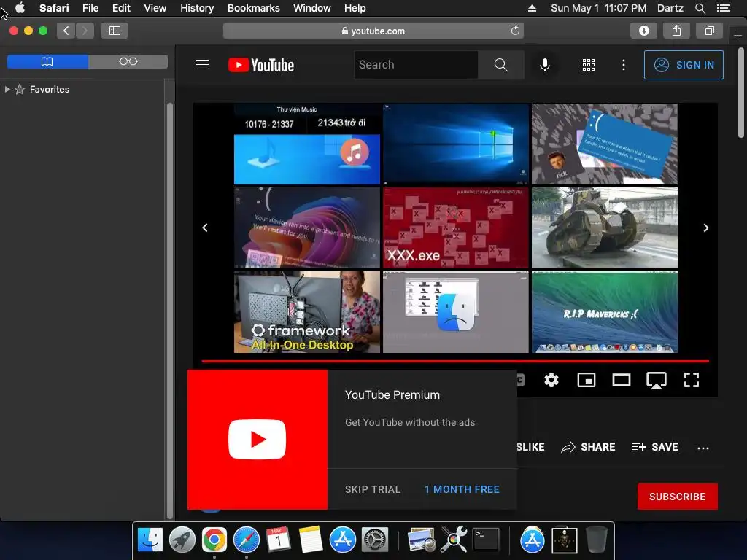Image resolution: width=747 pixels, height=560 pixels.
Task: Open the Trash in the Dock
Action: (597, 540)
